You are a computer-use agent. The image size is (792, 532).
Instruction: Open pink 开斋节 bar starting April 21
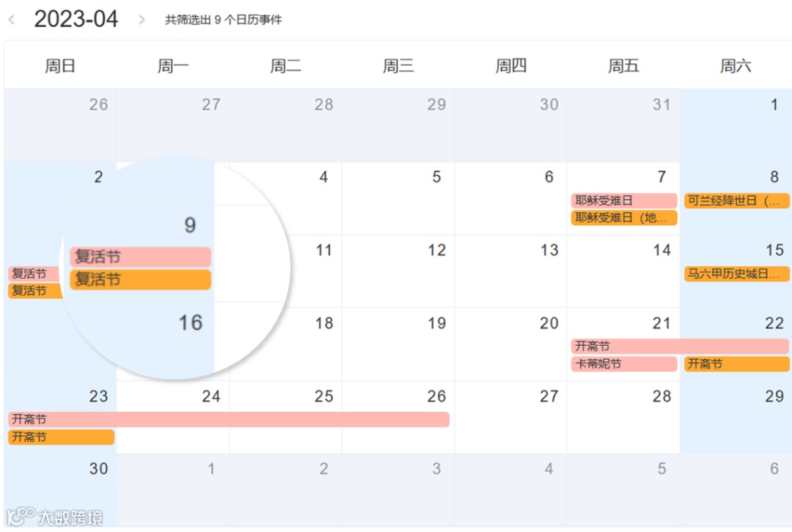click(680, 346)
